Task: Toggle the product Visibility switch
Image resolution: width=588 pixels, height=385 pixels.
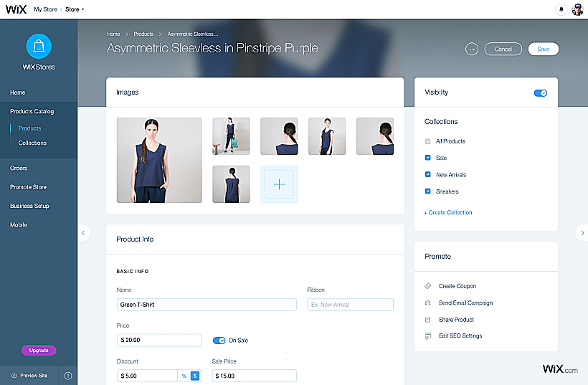Action: 541,92
